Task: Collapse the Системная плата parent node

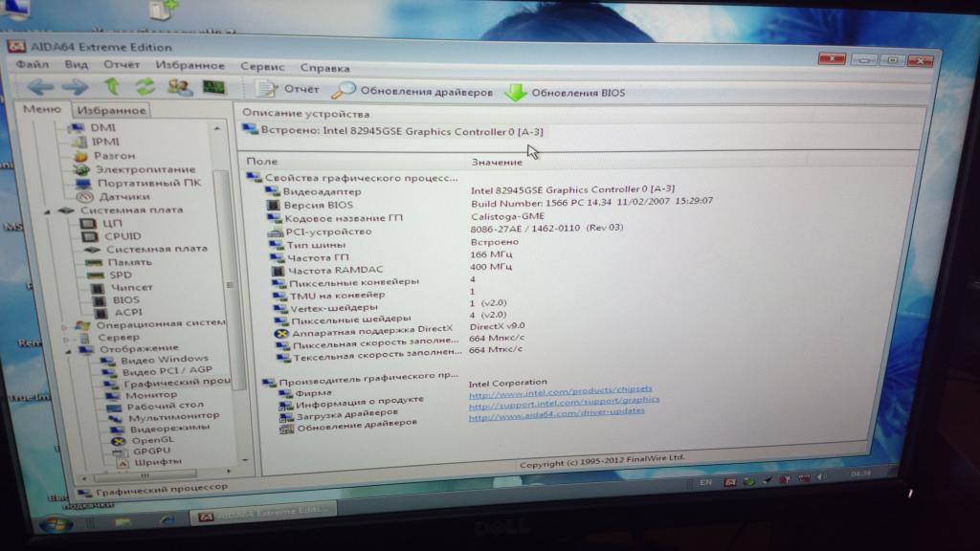Action: click(x=48, y=211)
